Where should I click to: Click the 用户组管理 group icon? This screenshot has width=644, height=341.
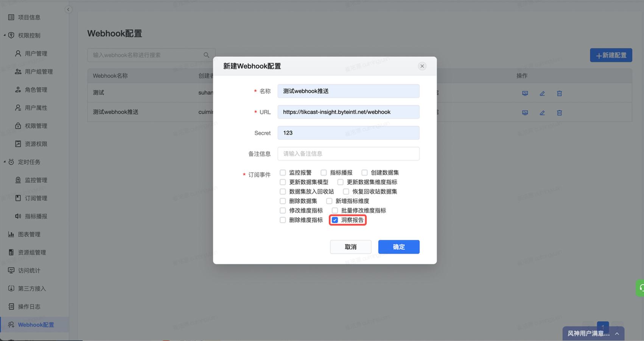pyautogui.click(x=18, y=72)
